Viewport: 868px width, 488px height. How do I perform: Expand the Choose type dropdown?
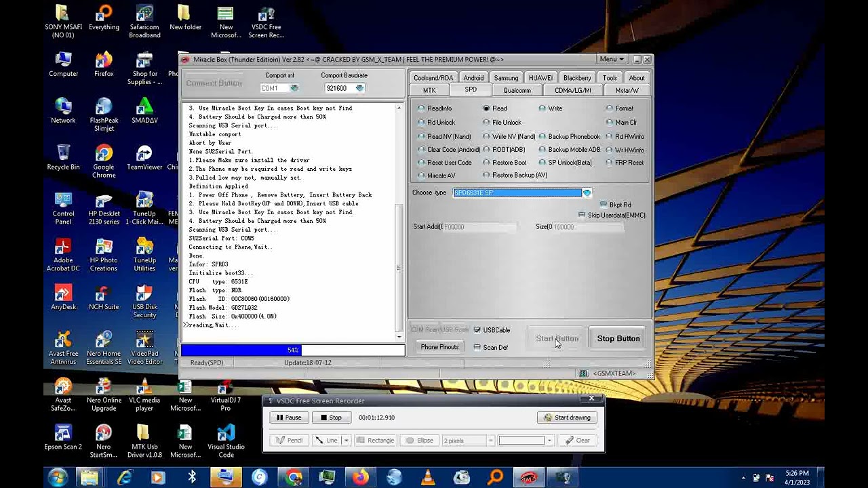coord(587,193)
